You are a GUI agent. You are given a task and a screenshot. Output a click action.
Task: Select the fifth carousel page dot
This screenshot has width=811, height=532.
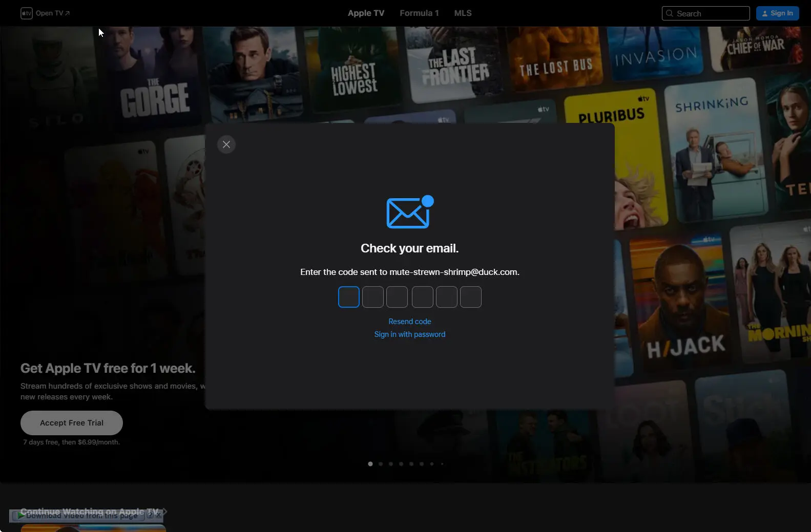click(411, 464)
